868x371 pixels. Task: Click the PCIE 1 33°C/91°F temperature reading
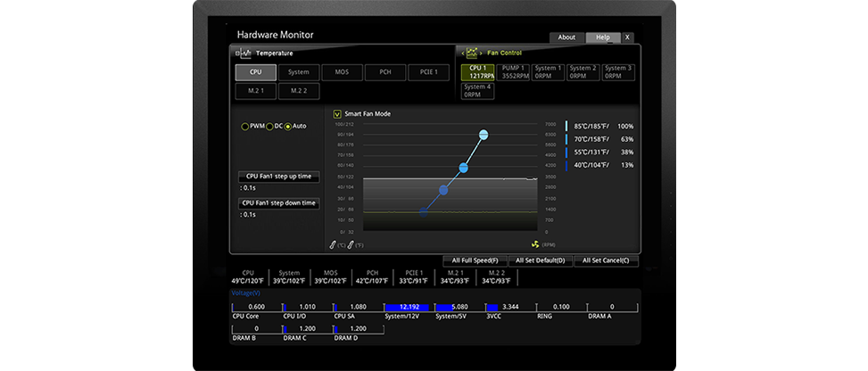tap(414, 277)
